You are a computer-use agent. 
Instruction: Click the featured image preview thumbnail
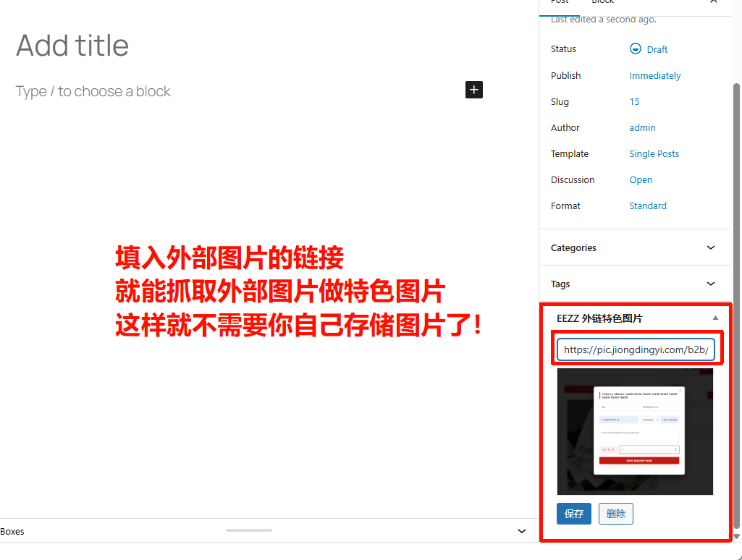click(635, 431)
